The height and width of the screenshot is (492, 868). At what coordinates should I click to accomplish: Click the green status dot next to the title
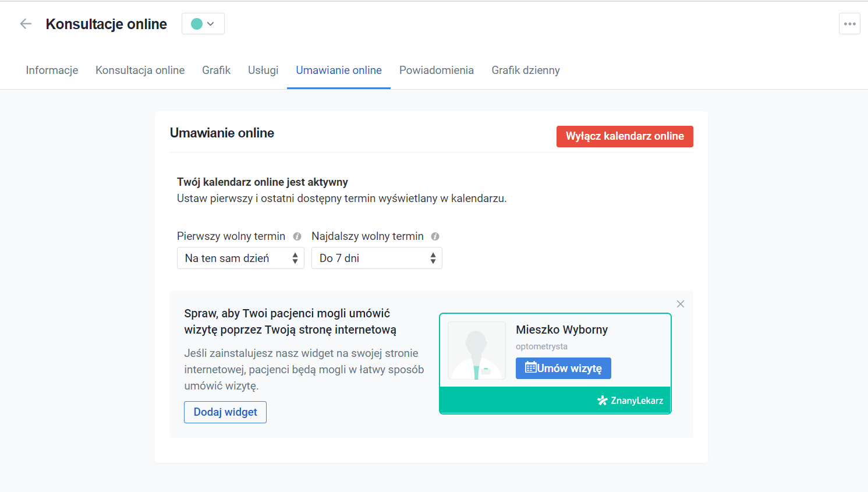(x=197, y=23)
